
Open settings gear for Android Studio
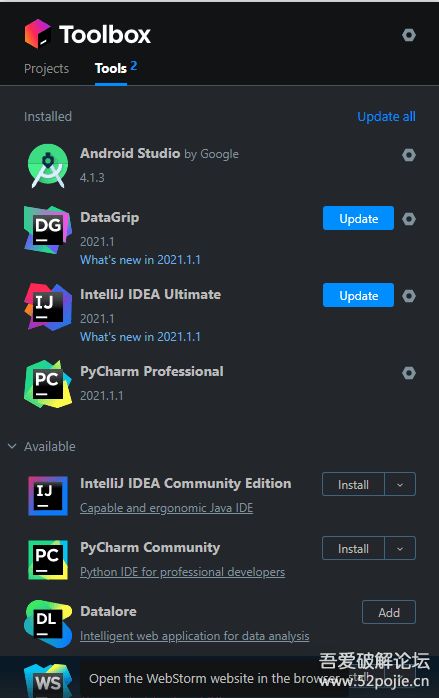click(409, 155)
